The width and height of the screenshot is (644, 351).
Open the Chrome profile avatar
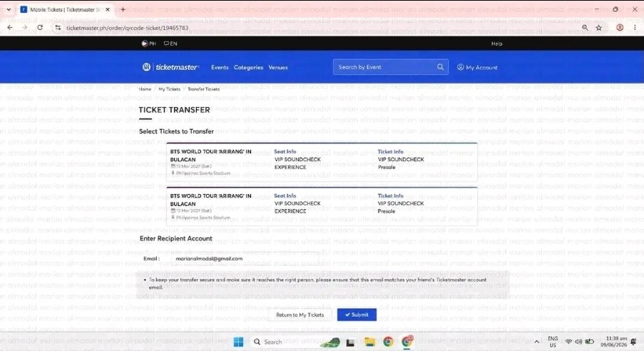click(x=620, y=28)
